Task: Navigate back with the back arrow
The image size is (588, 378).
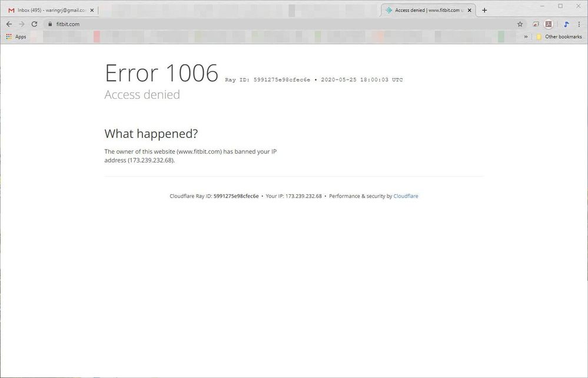Action: coord(8,24)
